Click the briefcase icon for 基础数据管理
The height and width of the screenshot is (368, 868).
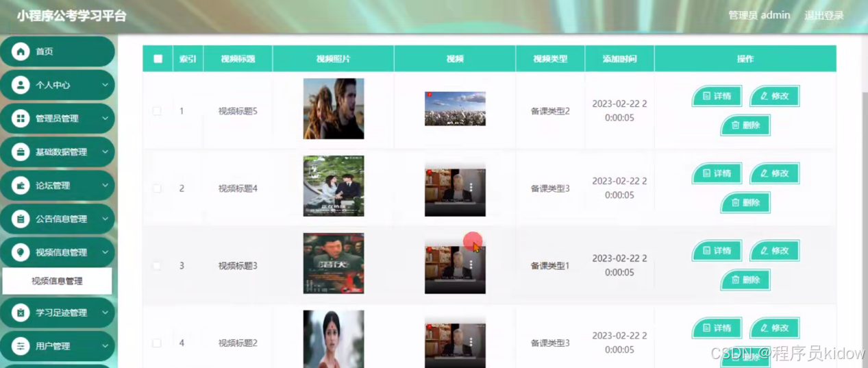21,152
